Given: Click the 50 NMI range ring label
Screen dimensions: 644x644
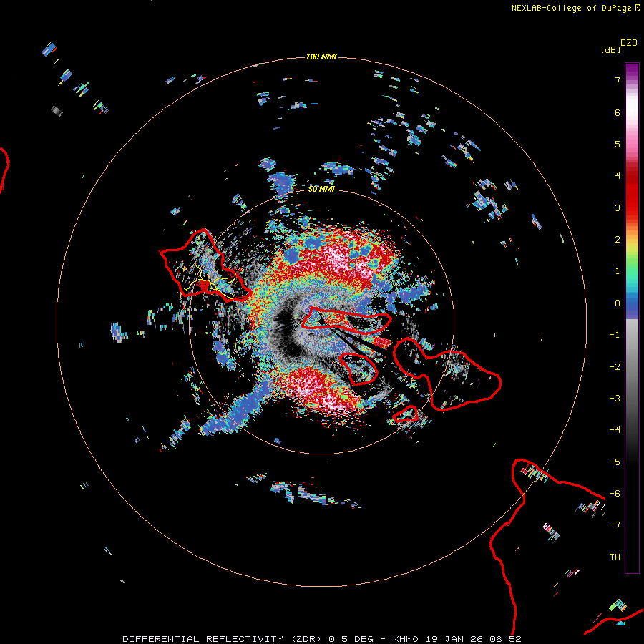Looking at the screenshot, I should [x=321, y=189].
